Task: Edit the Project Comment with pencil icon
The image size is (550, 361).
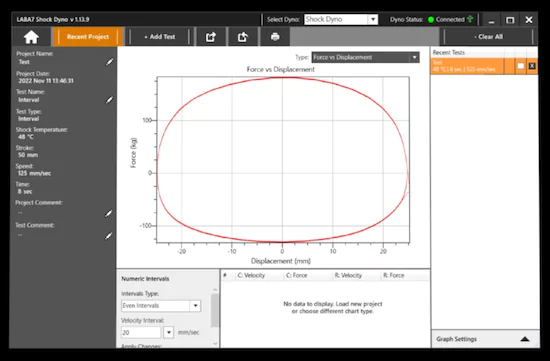Action: [x=109, y=213]
